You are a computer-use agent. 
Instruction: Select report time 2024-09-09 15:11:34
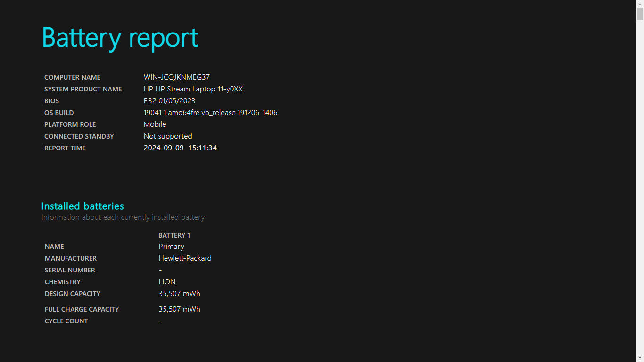tap(180, 148)
